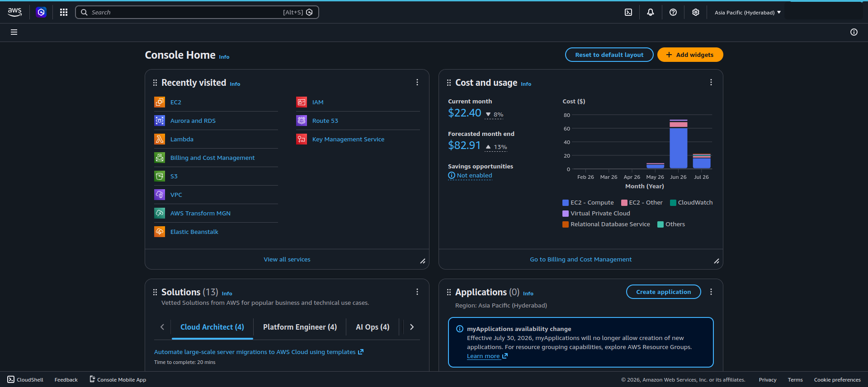Show next Solutions tabs with right chevron

pyautogui.click(x=412, y=327)
